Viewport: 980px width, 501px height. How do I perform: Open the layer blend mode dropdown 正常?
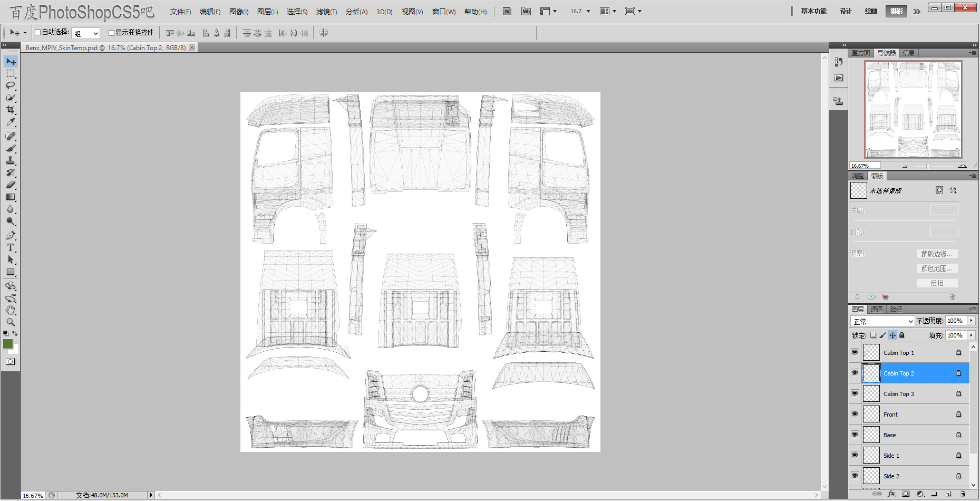click(x=882, y=321)
